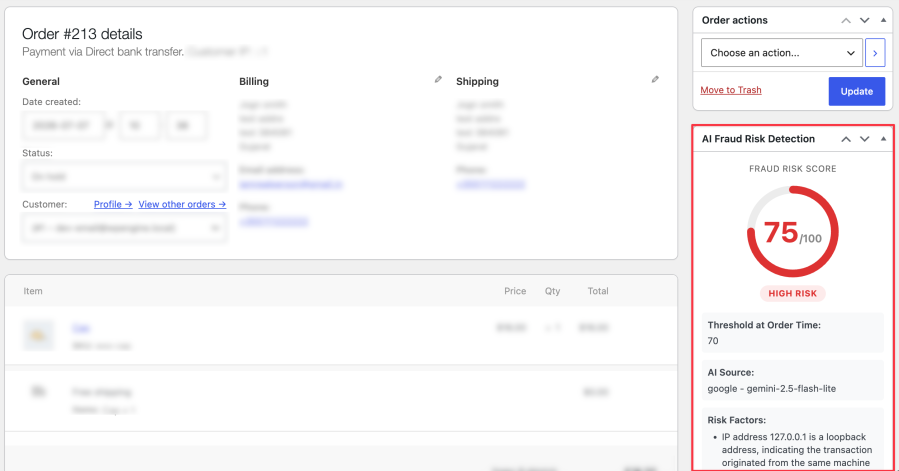The height and width of the screenshot is (471, 899).
Task: Click the shipping phone number link
Action: [490, 185]
